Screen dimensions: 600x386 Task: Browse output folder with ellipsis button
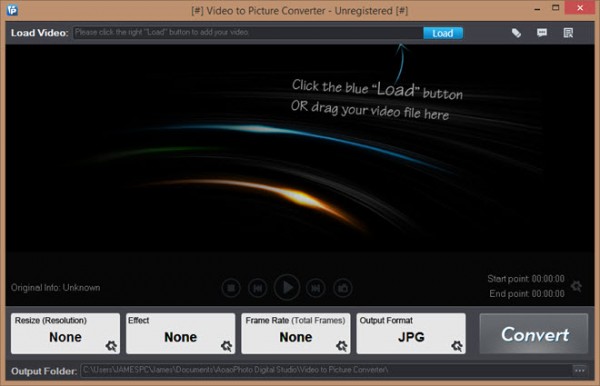[580, 370]
